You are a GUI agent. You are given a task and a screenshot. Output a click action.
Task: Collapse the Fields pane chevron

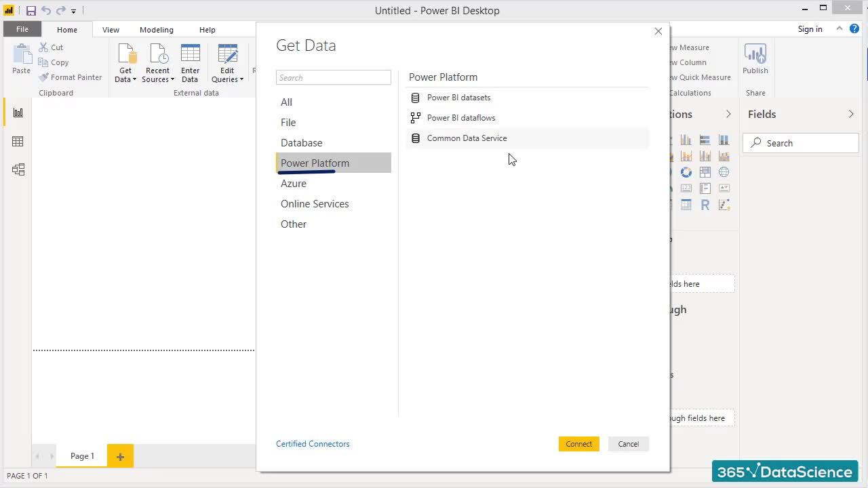(851, 114)
